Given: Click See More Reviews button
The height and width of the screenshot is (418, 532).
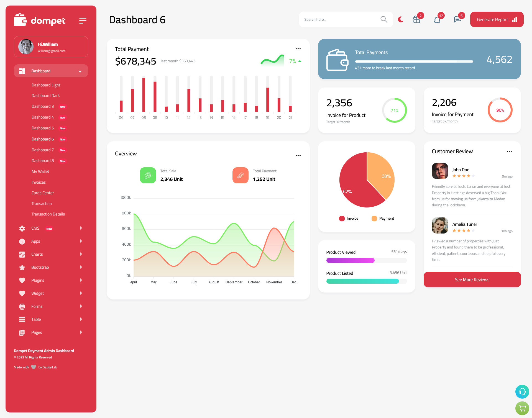Looking at the screenshot, I should coord(472,279).
